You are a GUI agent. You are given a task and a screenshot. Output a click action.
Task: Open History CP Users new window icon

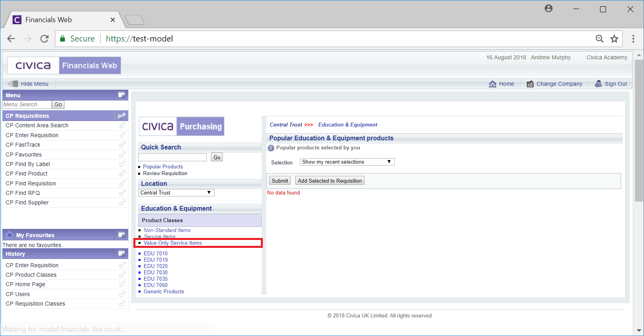122,294
